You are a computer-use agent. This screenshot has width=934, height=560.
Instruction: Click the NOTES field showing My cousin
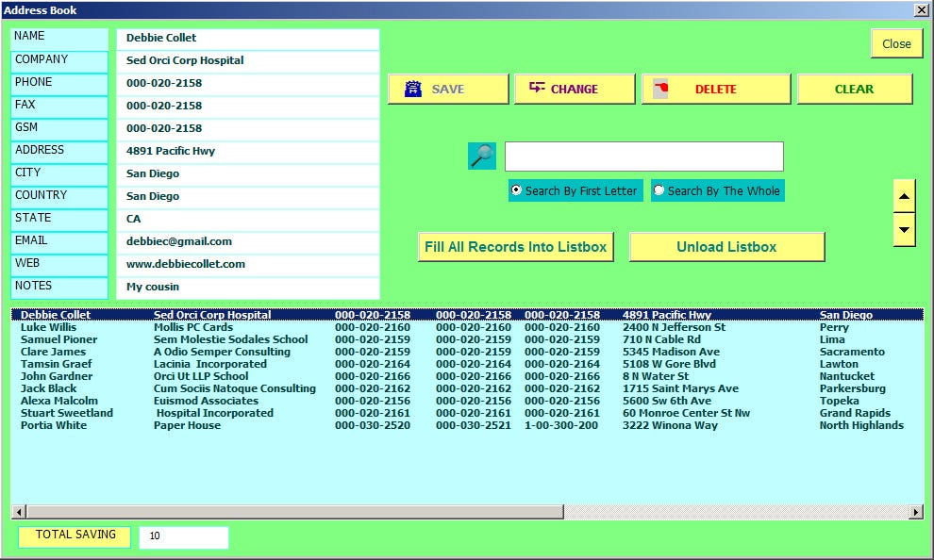coord(247,286)
